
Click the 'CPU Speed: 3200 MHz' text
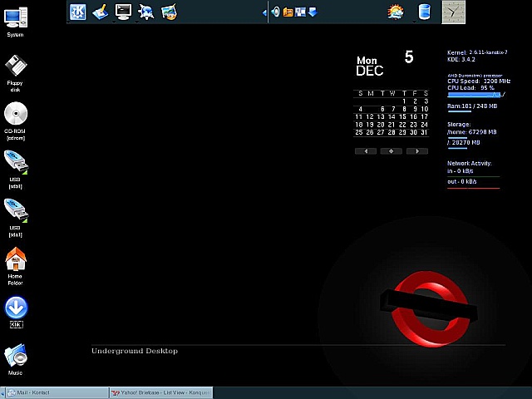pos(479,81)
